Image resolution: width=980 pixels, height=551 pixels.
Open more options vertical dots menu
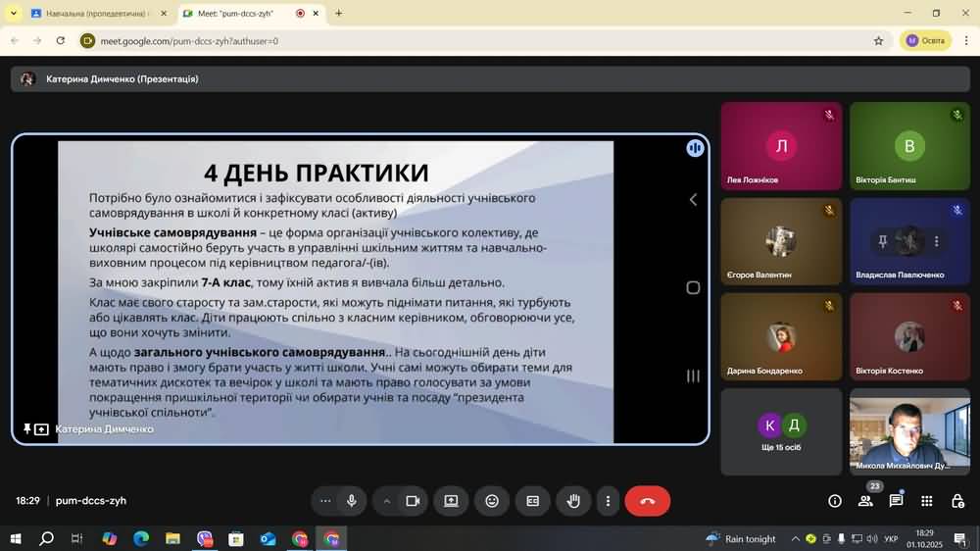click(x=608, y=501)
